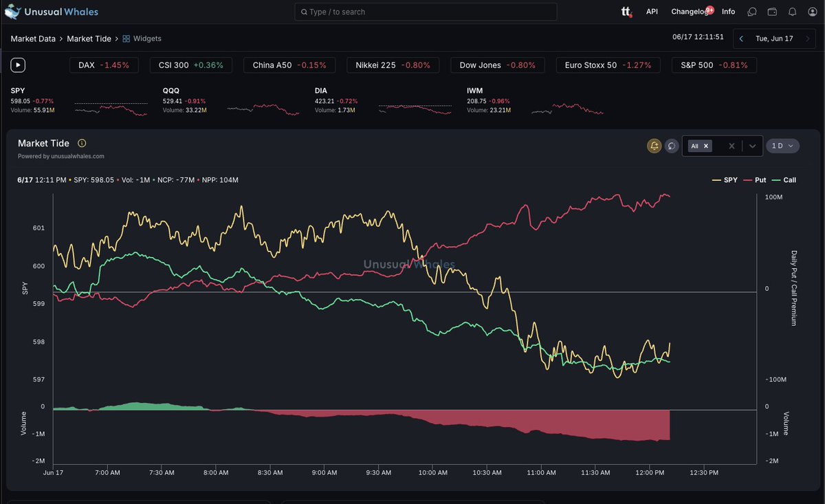This screenshot has height=504, width=825.
Task: Click the Changelog 9+ notification badge
Action: click(x=709, y=10)
